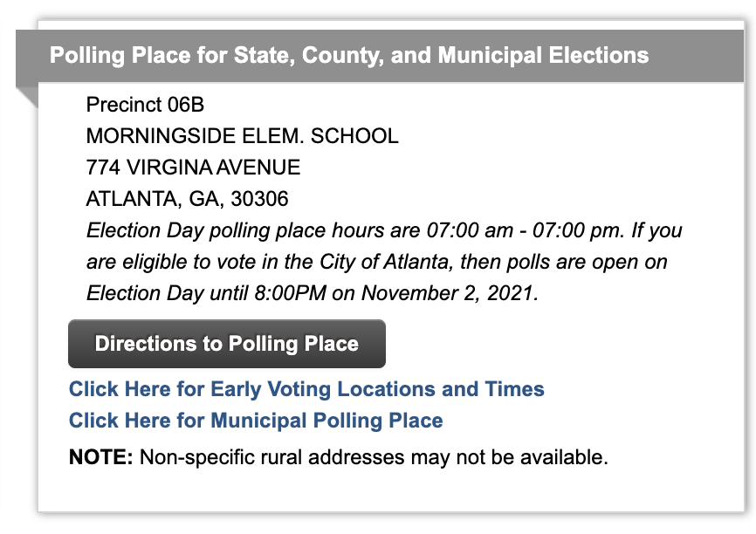Click the Polling Place for State, County header
This screenshot has height=534, width=756.
[x=349, y=56]
